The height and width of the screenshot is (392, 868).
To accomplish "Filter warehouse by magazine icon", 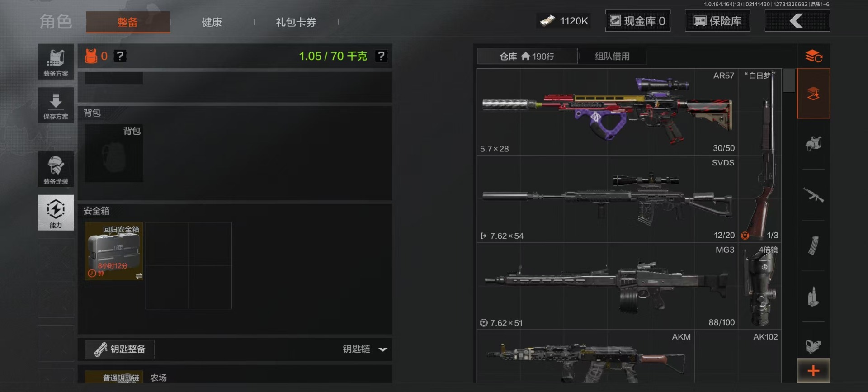I will [813, 246].
